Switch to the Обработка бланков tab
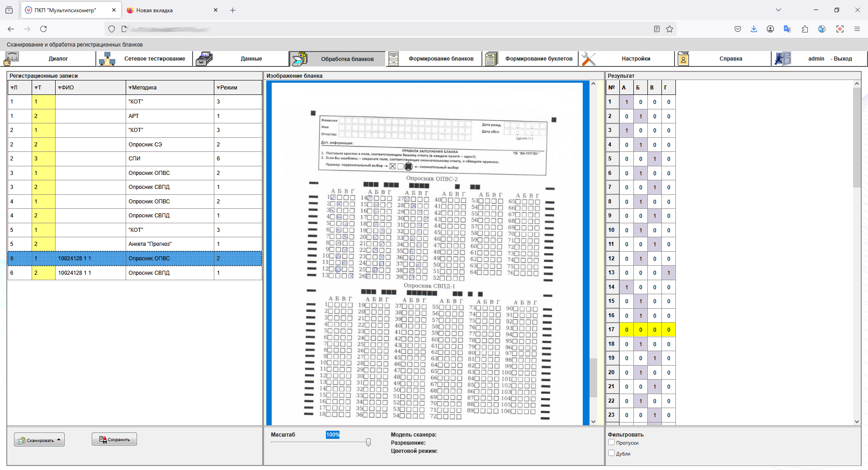The image size is (868, 470). [337, 59]
